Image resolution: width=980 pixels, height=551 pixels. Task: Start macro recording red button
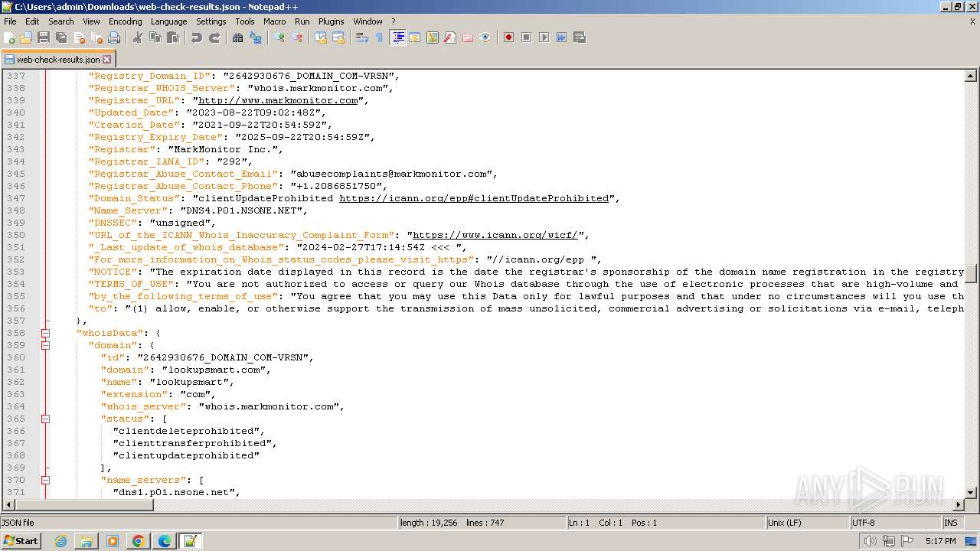point(508,37)
